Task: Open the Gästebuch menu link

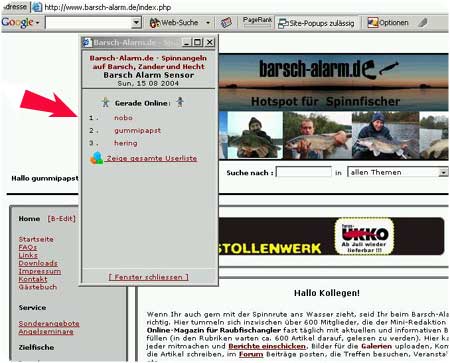Action: tap(38, 287)
